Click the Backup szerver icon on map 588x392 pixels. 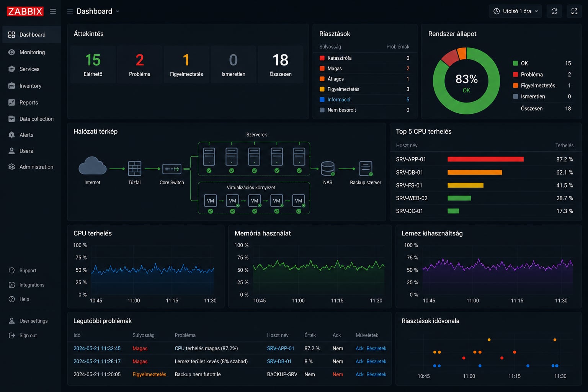(366, 168)
